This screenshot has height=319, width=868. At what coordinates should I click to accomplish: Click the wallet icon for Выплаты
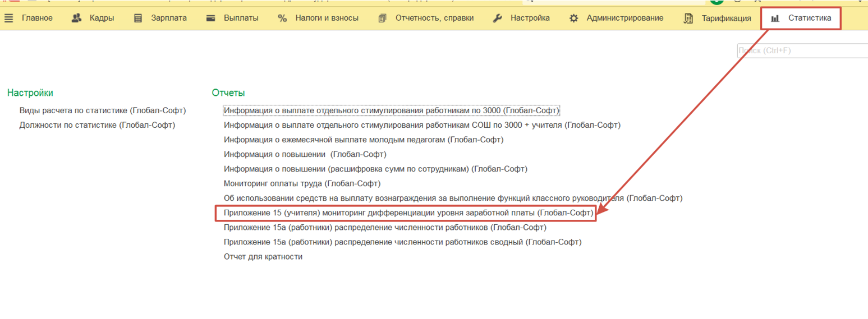coord(211,18)
